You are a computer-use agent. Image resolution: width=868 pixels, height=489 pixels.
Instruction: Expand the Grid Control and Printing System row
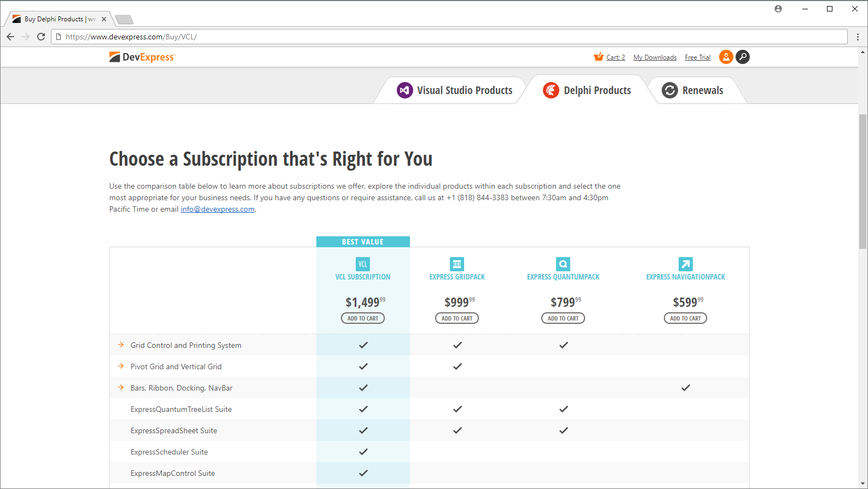tap(121, 345)
